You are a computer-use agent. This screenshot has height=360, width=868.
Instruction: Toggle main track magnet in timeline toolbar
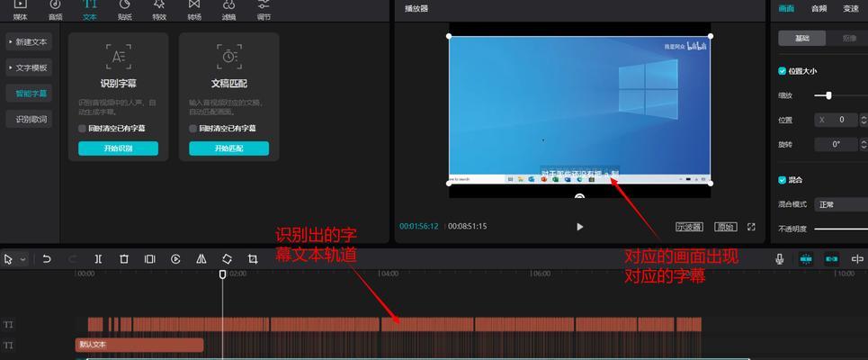[x=805, y=258]
